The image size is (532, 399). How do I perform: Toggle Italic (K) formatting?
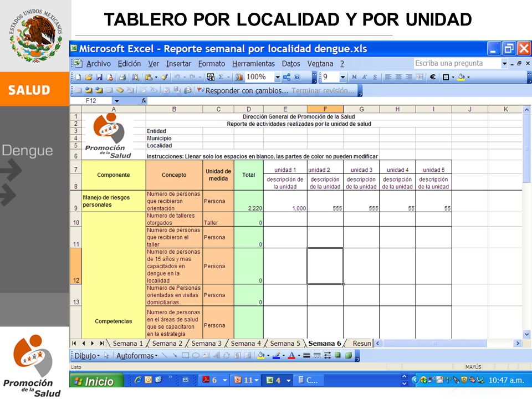click(365, 77)
